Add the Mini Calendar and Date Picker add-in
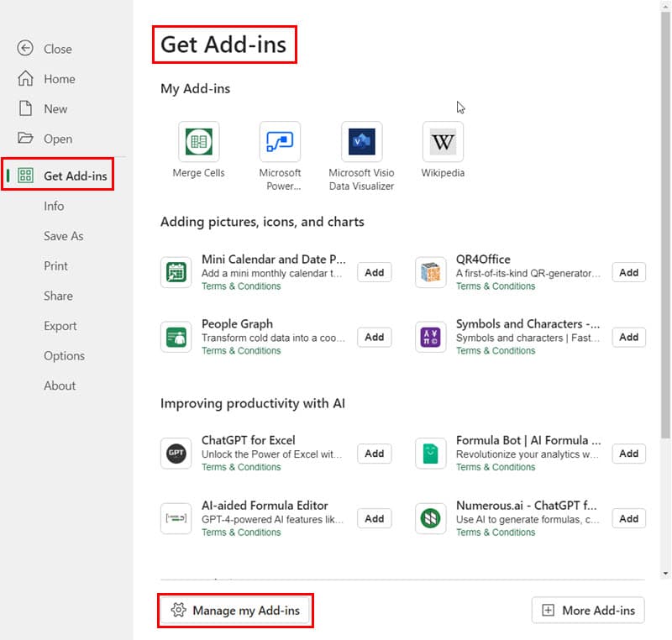 pos(374,272)
